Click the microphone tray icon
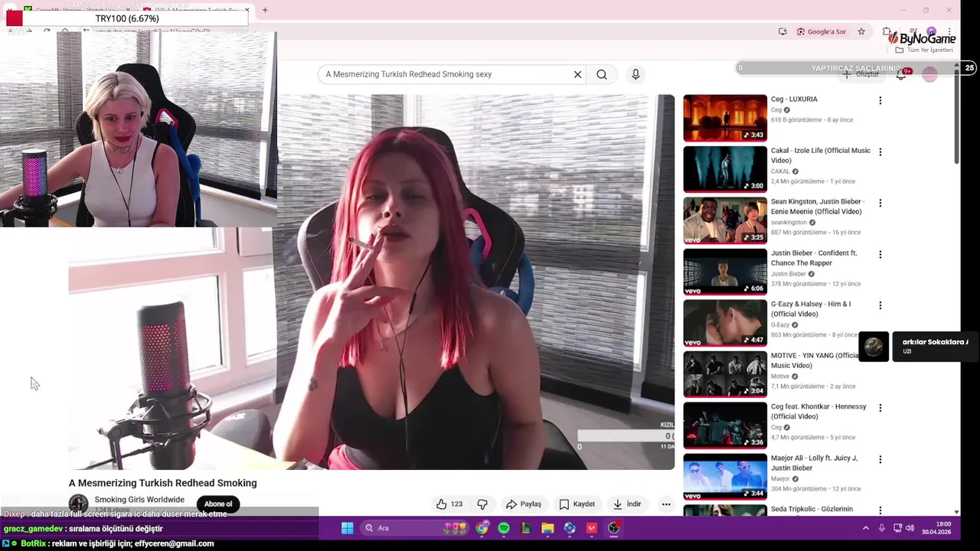The height and width of the screenshot is (551, 980). pos(882,528)
